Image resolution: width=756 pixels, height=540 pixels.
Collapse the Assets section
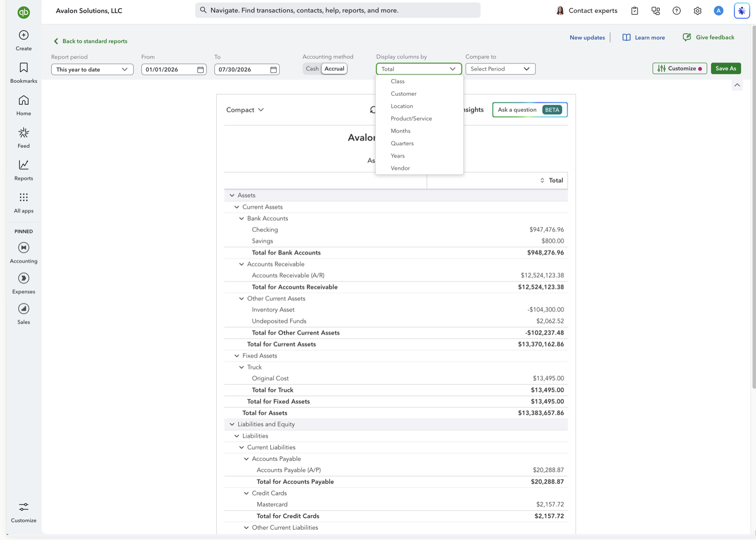point(232,195)
